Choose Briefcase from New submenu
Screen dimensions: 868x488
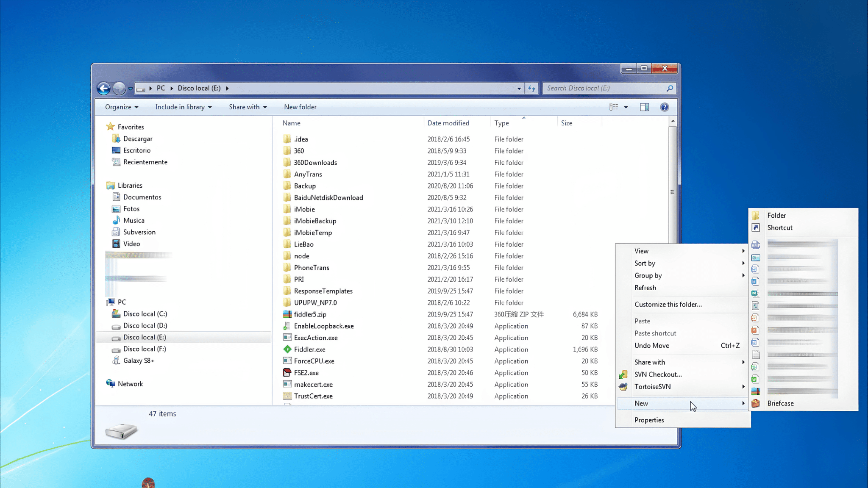pos(780,403)
